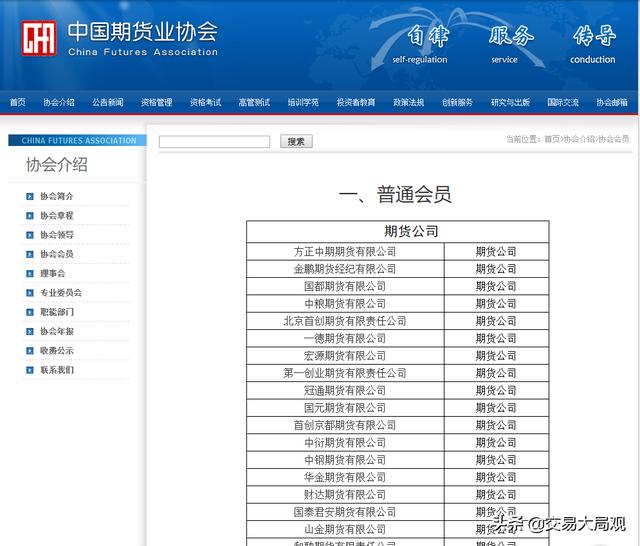
Task: Open 资格管理 navigation menu item
Action: [156, 102]
